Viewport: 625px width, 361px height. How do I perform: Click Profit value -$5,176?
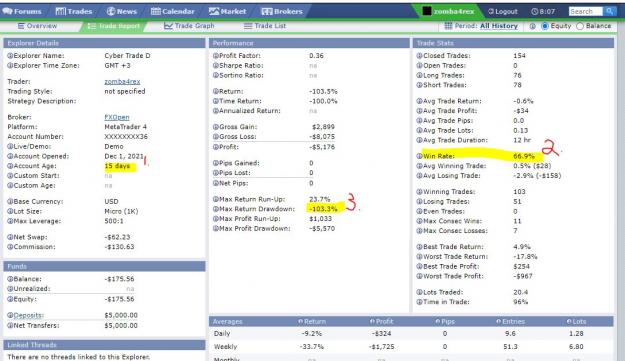[322, 147]
